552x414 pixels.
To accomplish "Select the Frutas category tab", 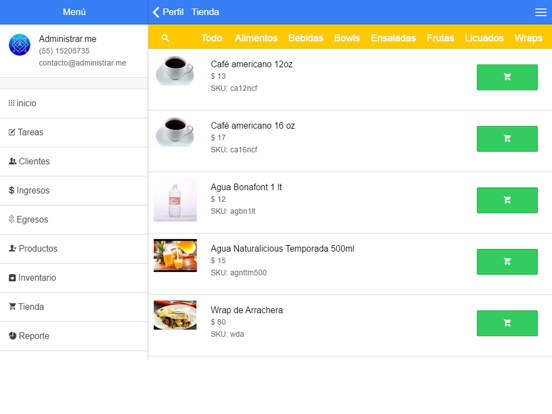I will click(440, 38).
